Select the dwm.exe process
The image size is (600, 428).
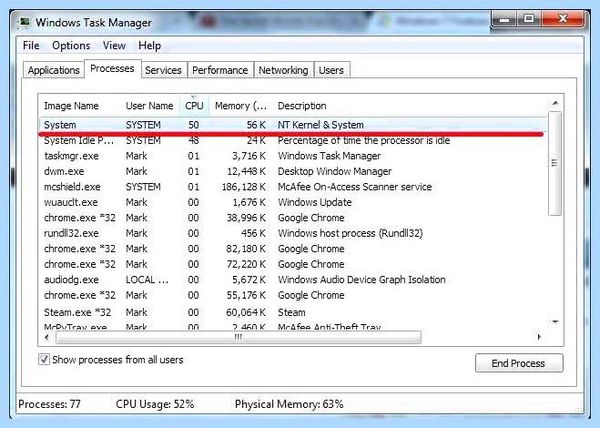(293, 171)
